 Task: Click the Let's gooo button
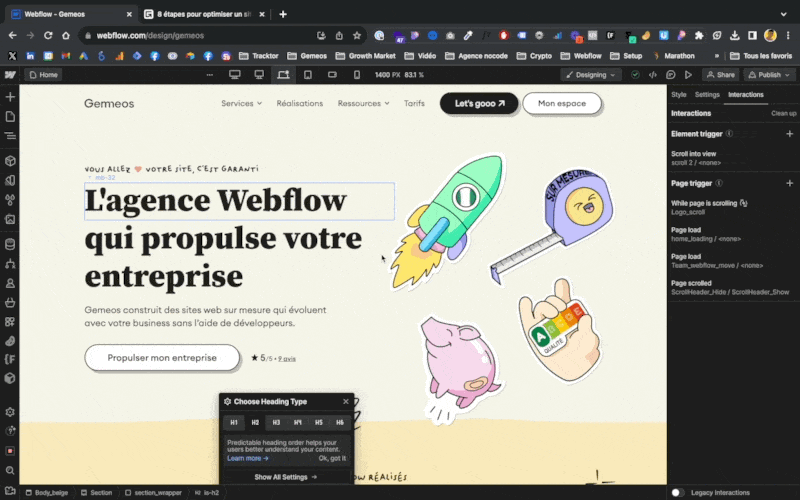point(479,103)
